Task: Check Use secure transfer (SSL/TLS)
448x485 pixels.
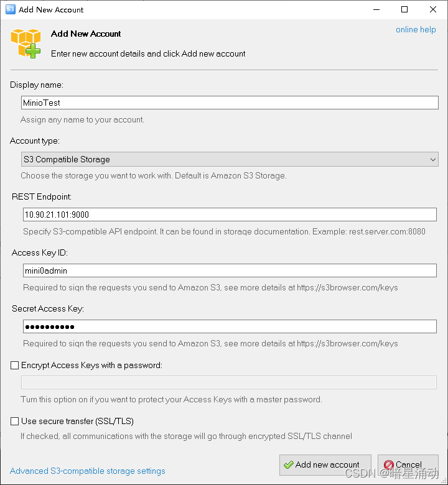Action: click(x=14, y=422)
